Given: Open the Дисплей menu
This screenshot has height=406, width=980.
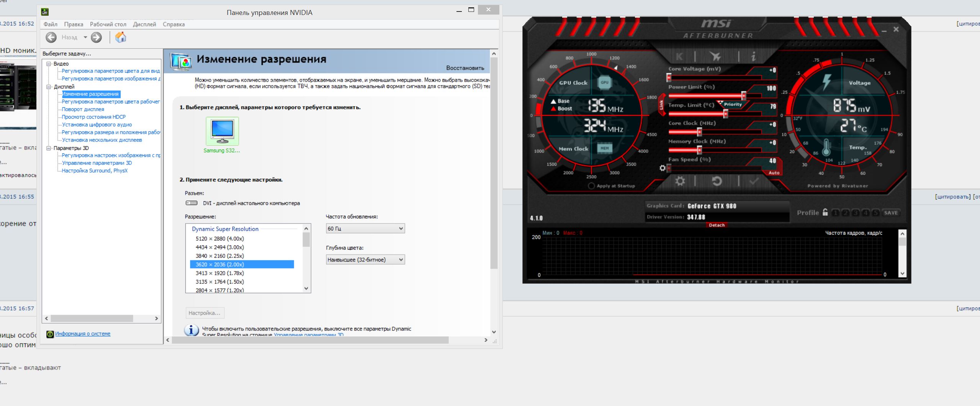Looking at the screenshot, I should [144, 24].
